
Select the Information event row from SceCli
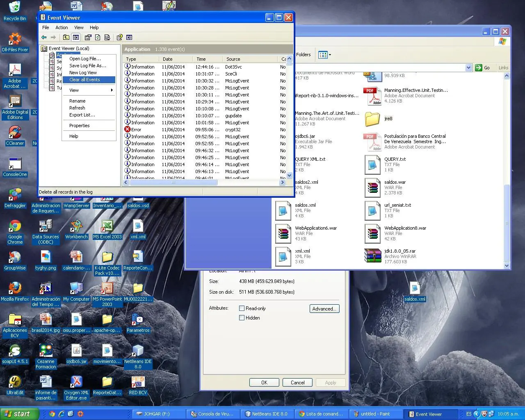point(205,74)
